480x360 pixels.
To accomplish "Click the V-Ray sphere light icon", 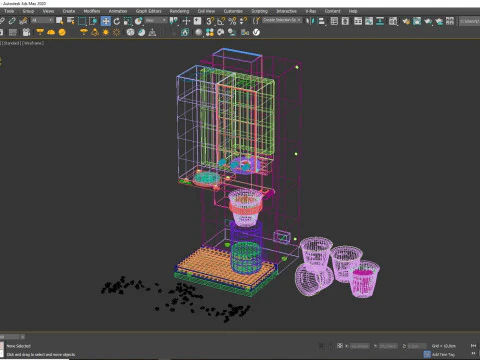I will coord(62,32).
